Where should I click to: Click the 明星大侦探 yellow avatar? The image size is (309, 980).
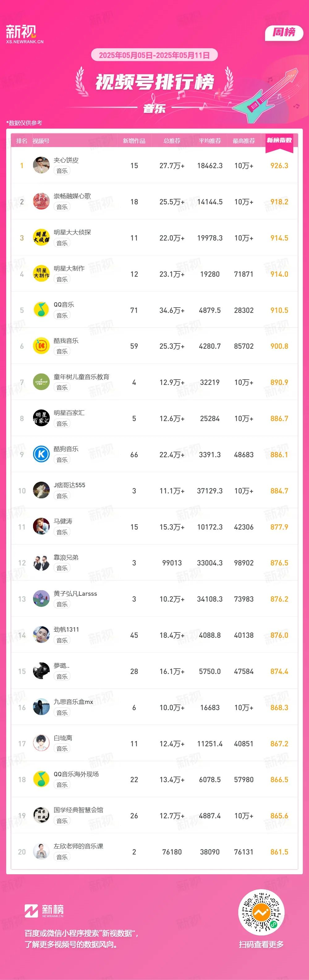(41, 237)
